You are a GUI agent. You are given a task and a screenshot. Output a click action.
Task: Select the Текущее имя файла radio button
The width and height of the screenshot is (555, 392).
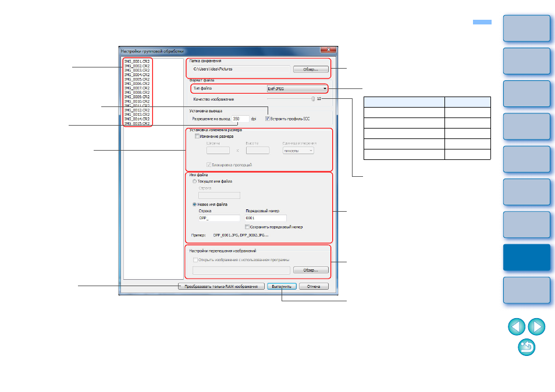194,181
